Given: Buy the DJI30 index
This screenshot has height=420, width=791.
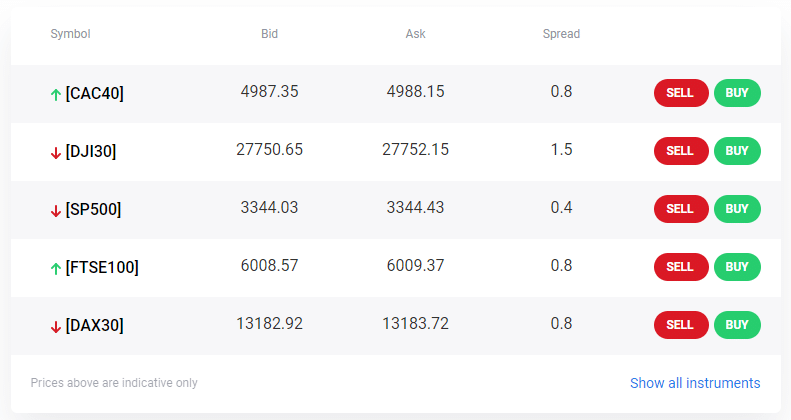Looking at the screenshot, I should point(737,151).
